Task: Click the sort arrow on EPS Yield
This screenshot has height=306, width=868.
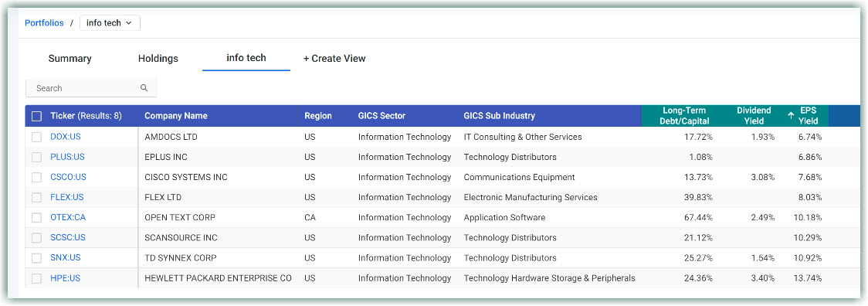Action: tap(791, 116)
